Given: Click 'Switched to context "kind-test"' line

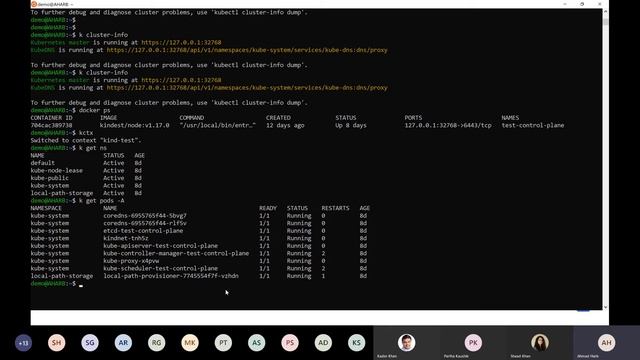Looking at the screenshot, I should pos(86,140).
